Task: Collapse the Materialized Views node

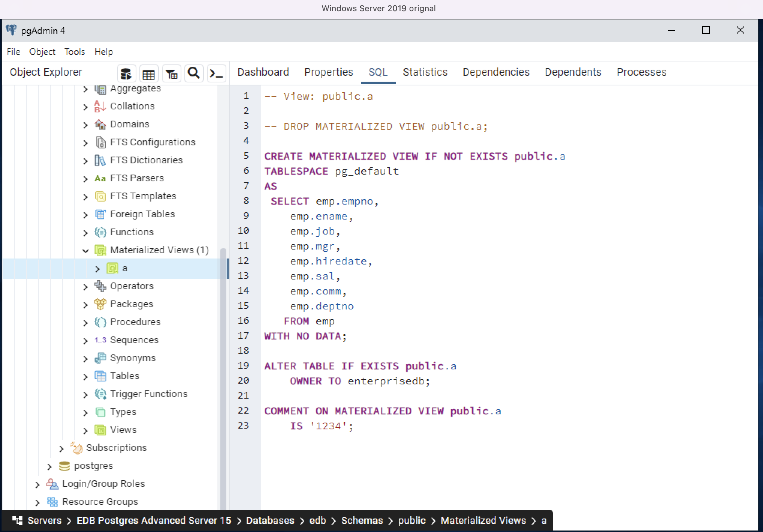Action: click(x=86, y=250)
